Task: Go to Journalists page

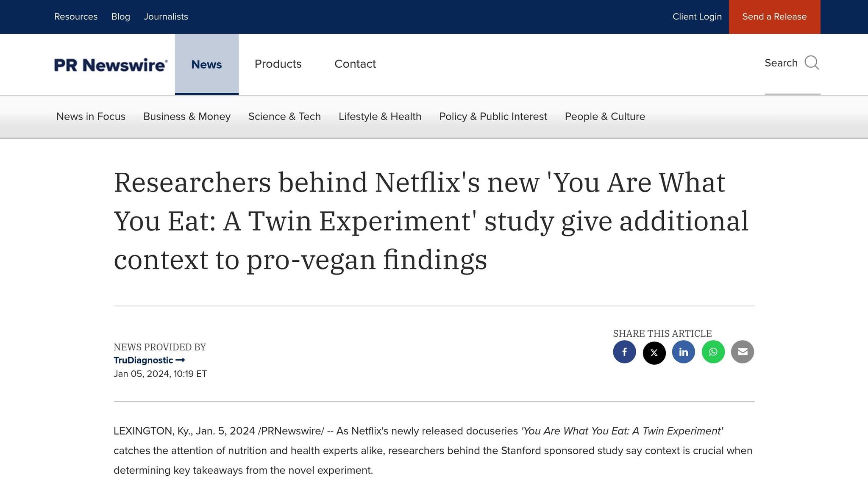Action: pos(166,17)
